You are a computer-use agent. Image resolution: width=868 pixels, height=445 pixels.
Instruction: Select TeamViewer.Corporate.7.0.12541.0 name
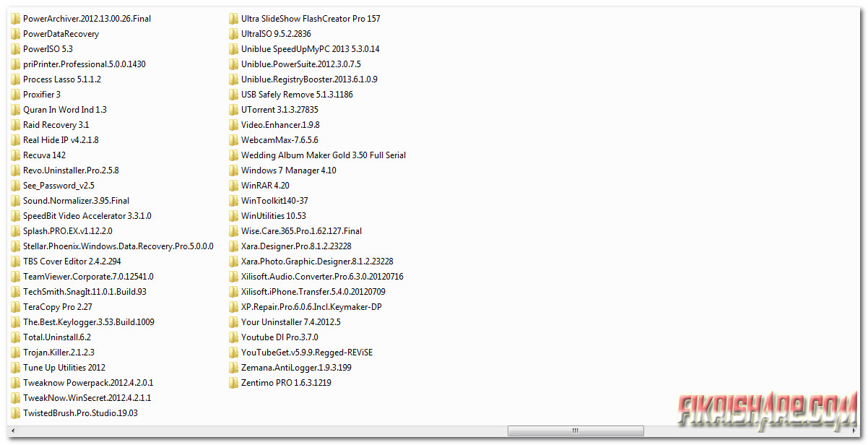[88, 277]
